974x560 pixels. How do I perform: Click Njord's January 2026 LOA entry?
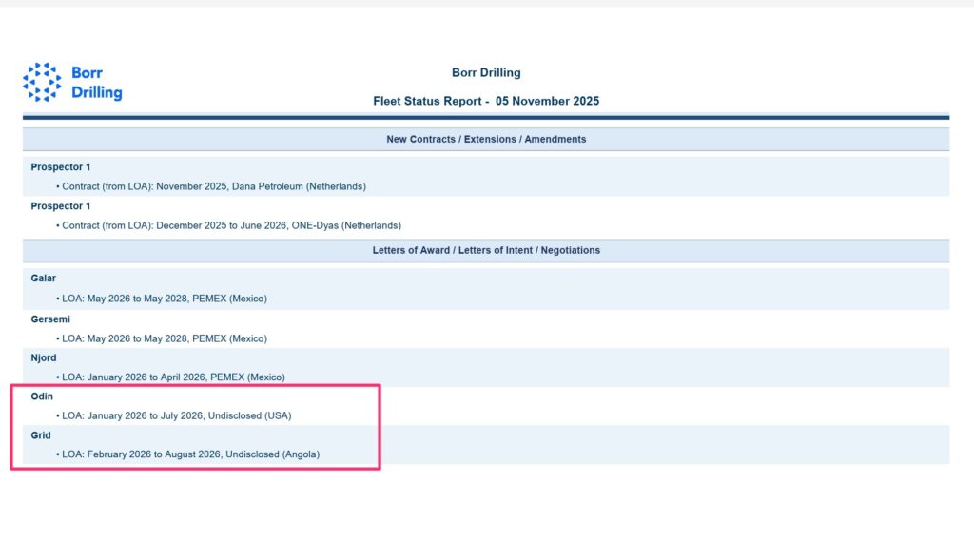point(173,377)
